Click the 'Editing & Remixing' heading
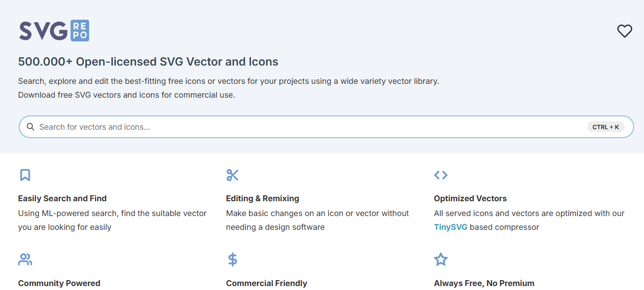Image resolution: width=644 pixels, height=290 pixels. (x=263, y=198)
